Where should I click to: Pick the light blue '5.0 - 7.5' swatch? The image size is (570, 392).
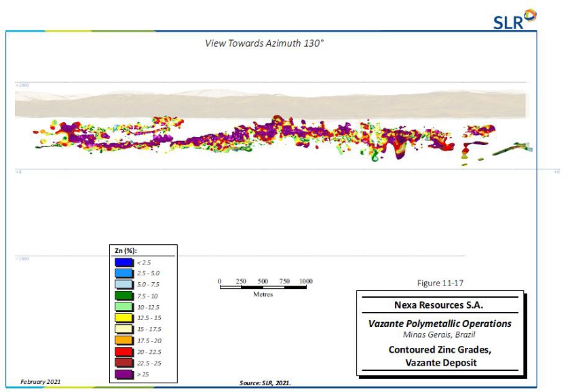(x=123, y=284)
